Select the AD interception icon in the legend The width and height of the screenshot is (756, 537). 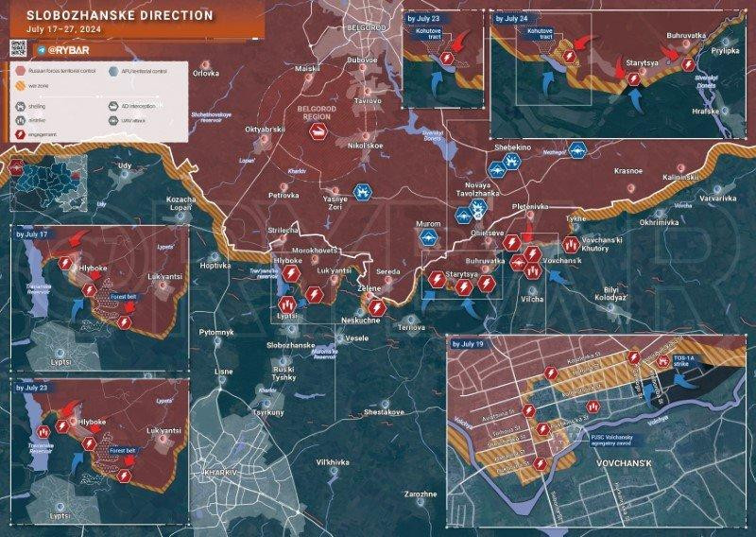click(x=113, y=107)
